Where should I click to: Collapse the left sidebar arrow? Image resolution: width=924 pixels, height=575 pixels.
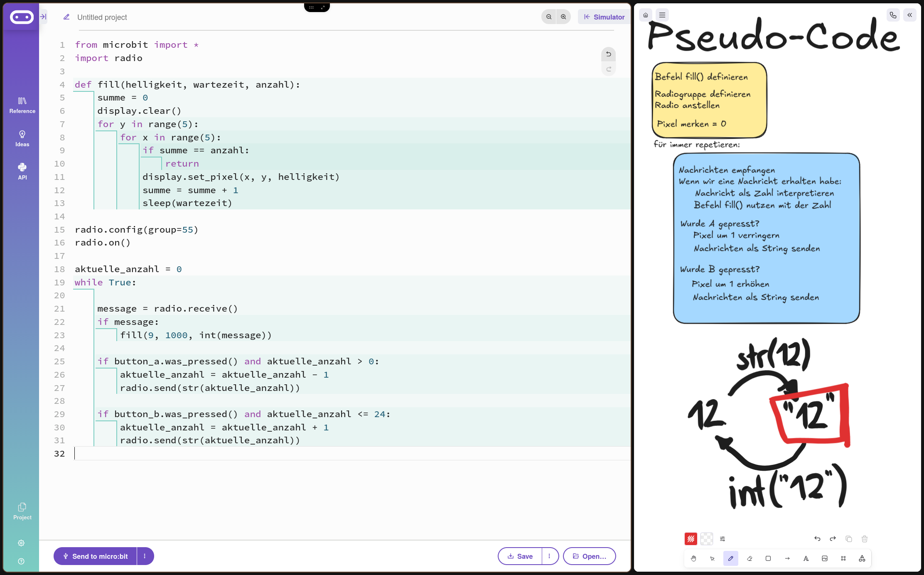[43, 17]
